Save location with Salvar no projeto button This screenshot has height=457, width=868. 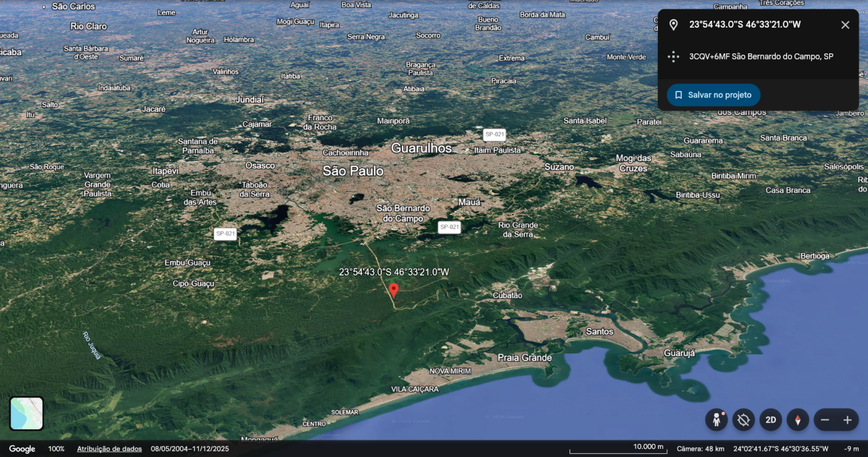tap(714, 95)
